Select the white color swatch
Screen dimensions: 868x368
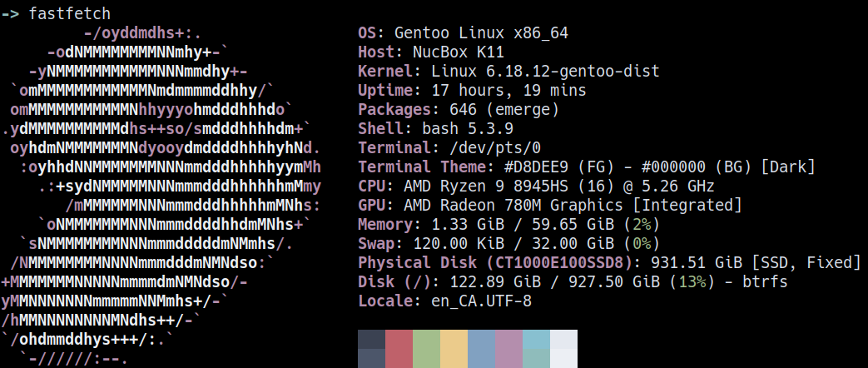coord(563,348)
